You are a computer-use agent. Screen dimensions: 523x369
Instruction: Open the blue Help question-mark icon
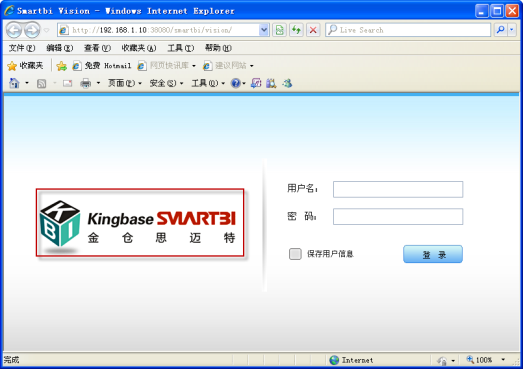(235, 83)
